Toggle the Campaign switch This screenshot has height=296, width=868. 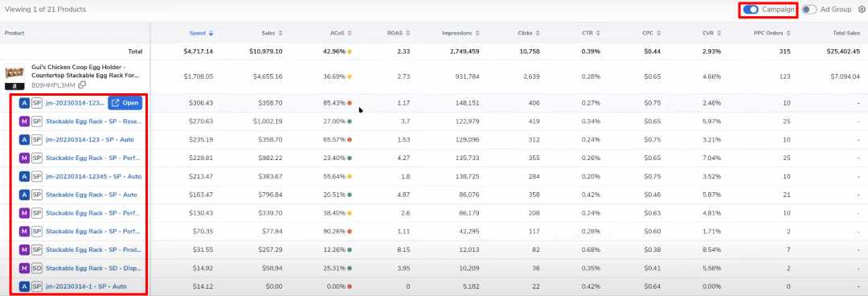pyautogui.click(x=751, y=10)
